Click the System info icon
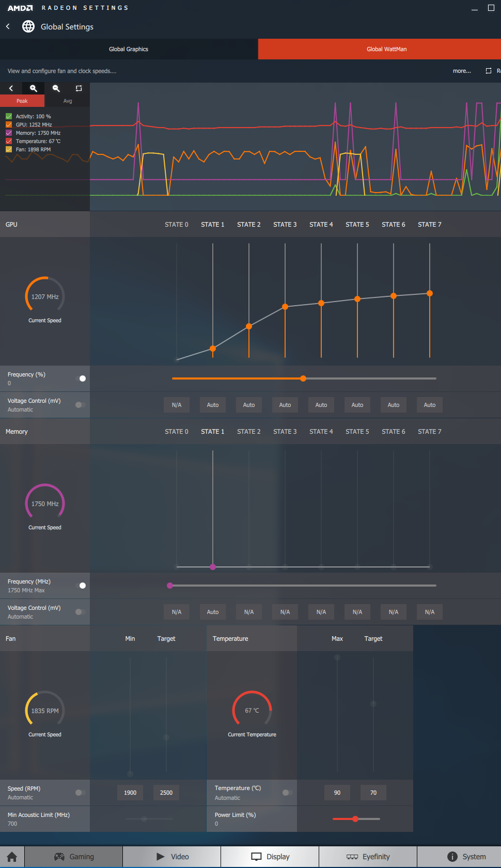Image resolution: width=501 pixels, height=868 pixels. (x=452, y=857)
